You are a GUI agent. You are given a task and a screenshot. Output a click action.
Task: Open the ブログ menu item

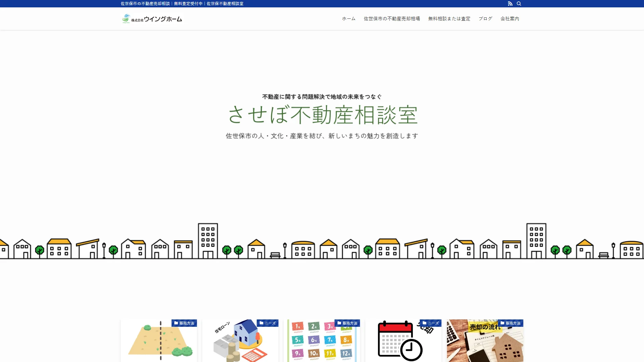coord(485,19)
